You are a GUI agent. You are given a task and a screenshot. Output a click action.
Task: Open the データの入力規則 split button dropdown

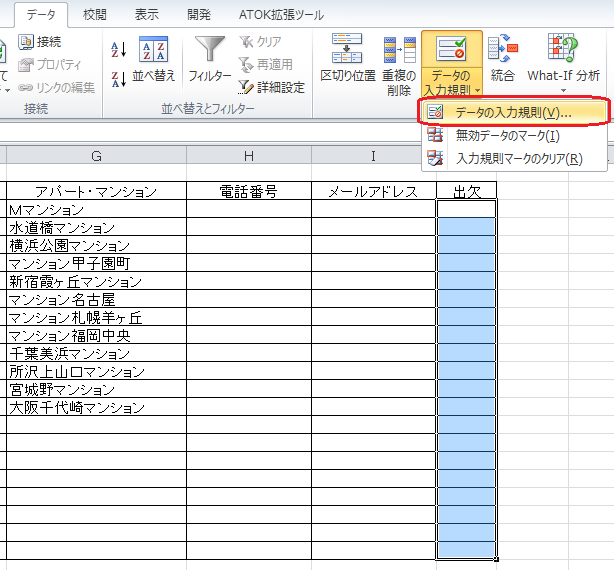(x=451, y=90)
